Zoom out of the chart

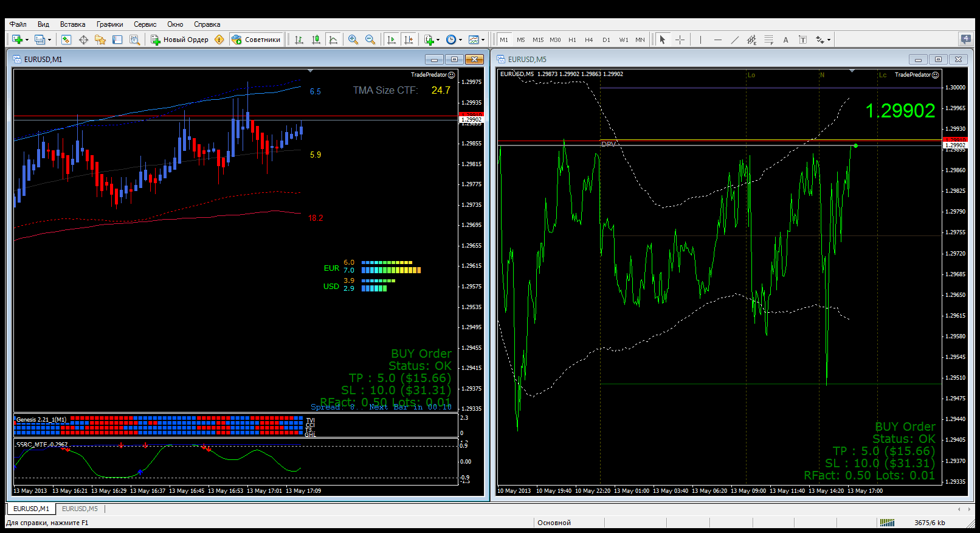370,40
